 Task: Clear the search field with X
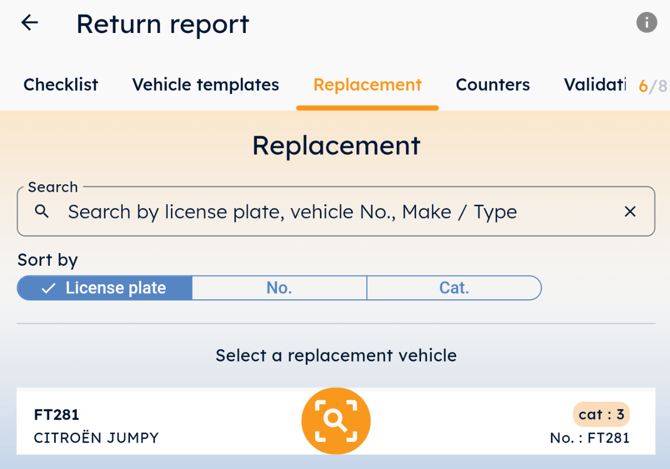click(x=630, y=211)
